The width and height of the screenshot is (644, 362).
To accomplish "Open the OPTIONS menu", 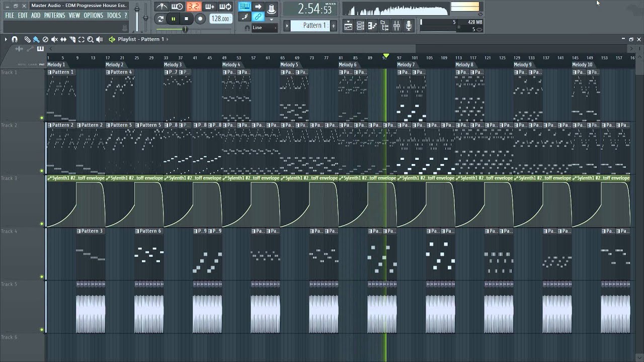I will [x=93, y=16].
